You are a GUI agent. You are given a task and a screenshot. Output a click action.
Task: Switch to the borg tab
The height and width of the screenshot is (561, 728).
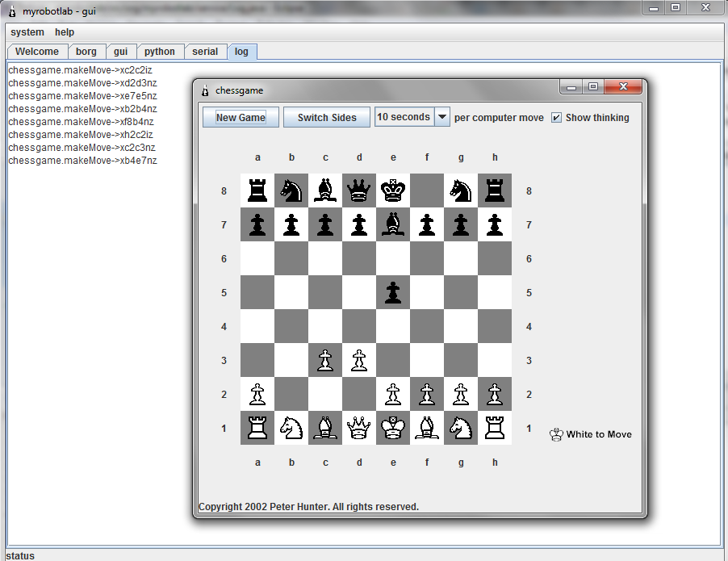point(86,52)
